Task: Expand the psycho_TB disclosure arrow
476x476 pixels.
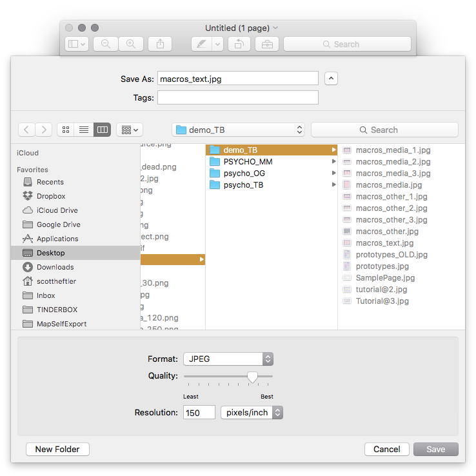Action: (333, 184)
